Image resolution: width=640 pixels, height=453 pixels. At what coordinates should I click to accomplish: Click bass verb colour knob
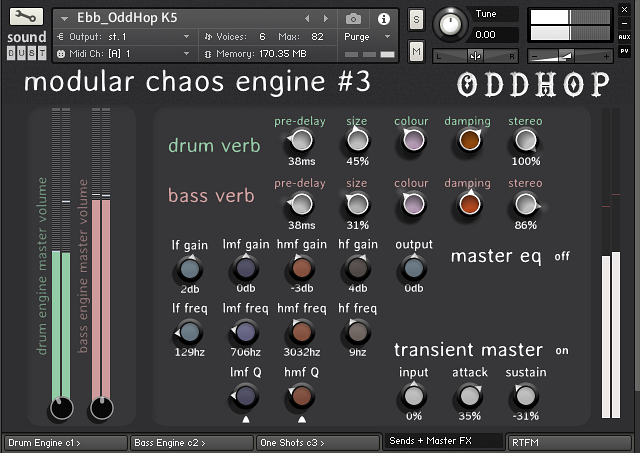click(413, 204)
